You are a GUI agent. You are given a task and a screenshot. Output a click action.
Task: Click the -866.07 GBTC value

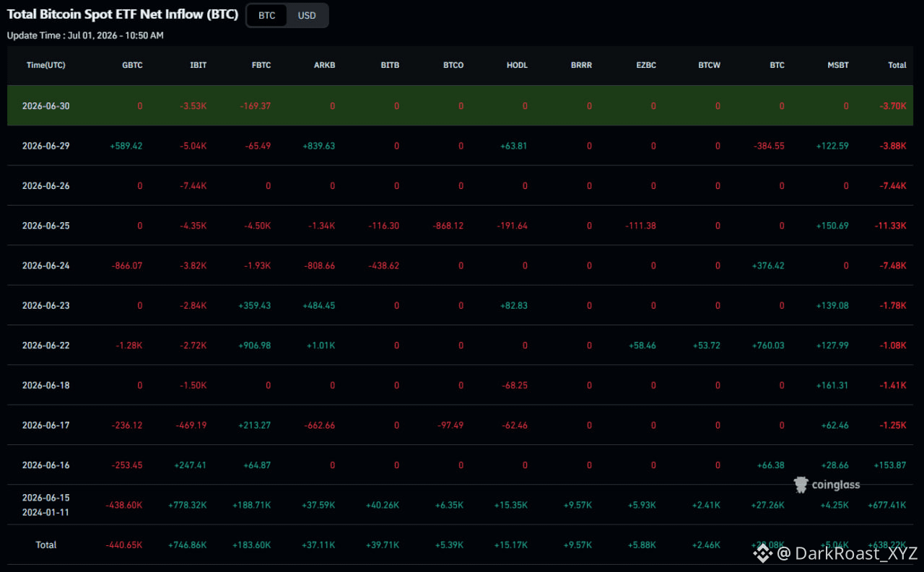click(127, 265)
